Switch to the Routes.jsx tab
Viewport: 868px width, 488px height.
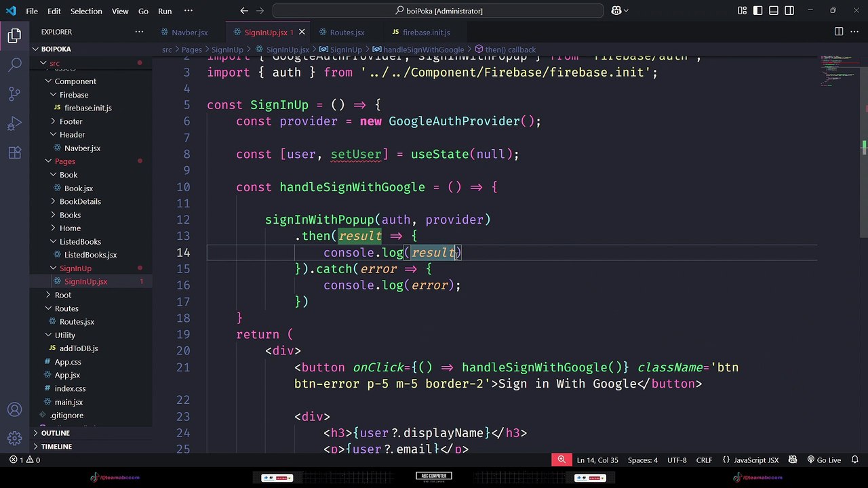click(x=347, y=33)
